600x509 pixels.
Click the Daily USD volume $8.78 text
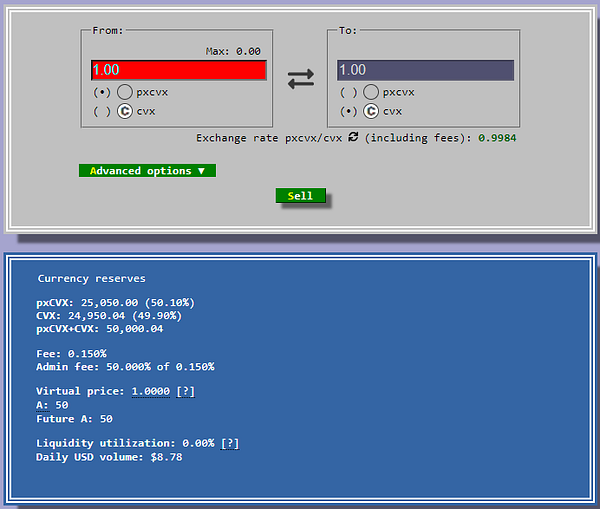[x=109, y=457]
